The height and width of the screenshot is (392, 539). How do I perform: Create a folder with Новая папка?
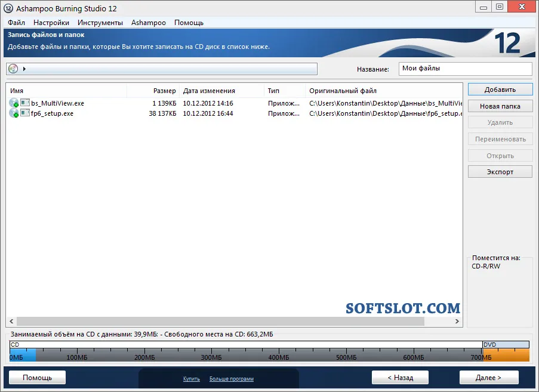tap(500, 106)
